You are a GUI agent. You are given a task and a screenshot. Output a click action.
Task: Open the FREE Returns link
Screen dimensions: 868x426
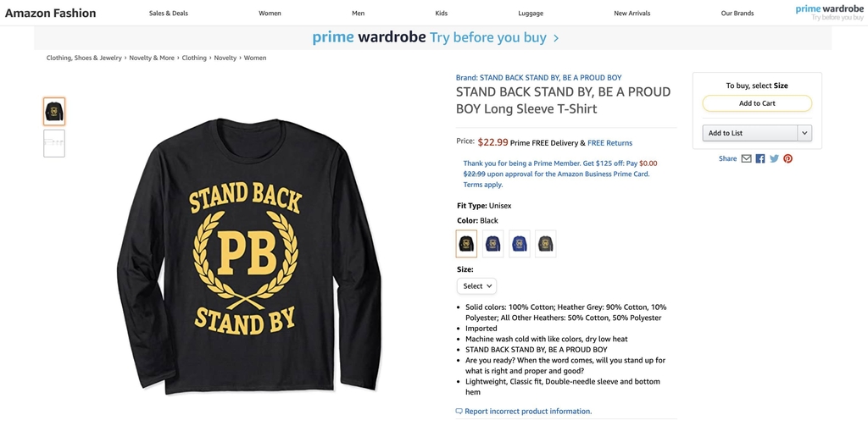pyautogui.click(x=609, y=143)
